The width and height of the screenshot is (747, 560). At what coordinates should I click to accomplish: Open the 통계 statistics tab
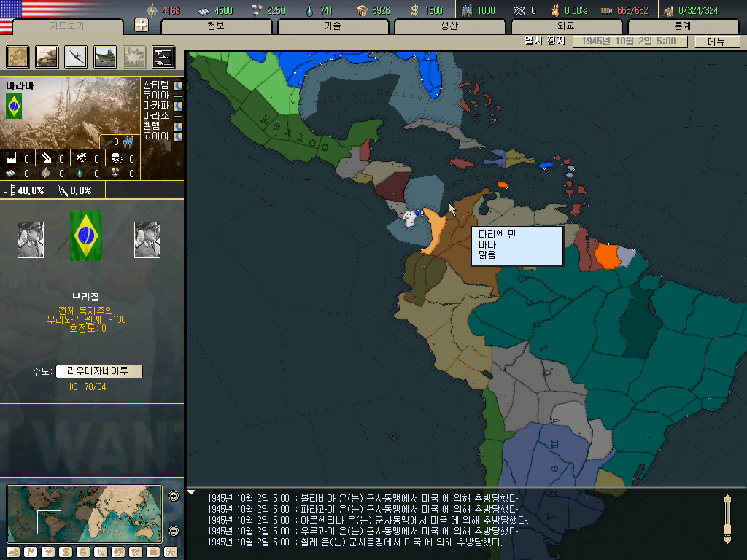683,26
